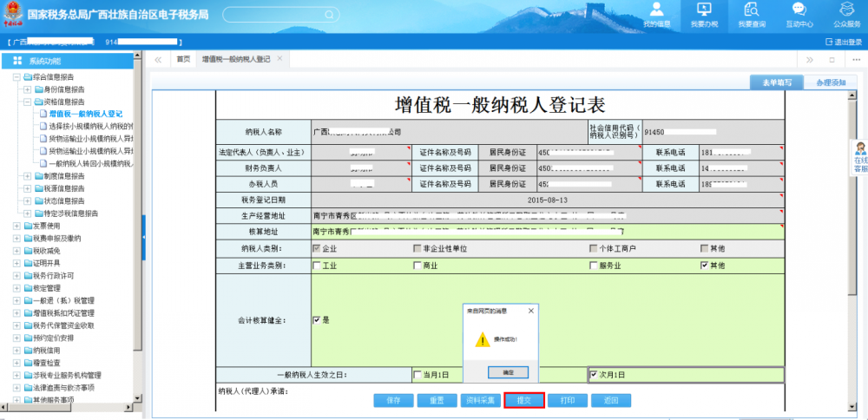Screen dimensions: 868x420
Task: Check the 工业 business category box
Action: (x=317, y=266)
